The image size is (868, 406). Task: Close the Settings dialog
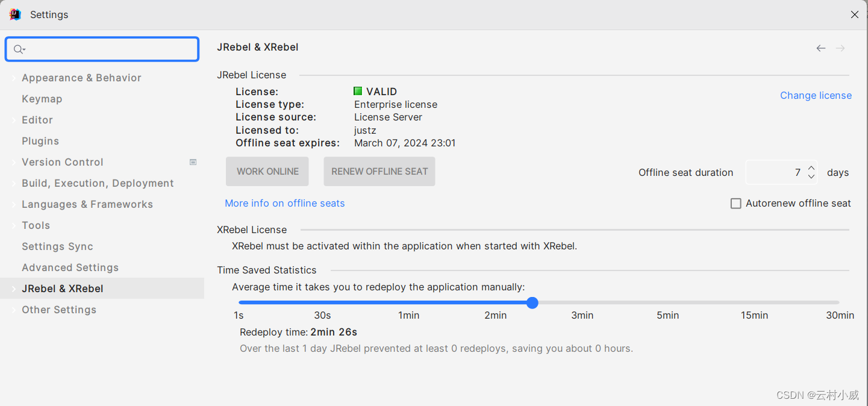coord(855,14)
